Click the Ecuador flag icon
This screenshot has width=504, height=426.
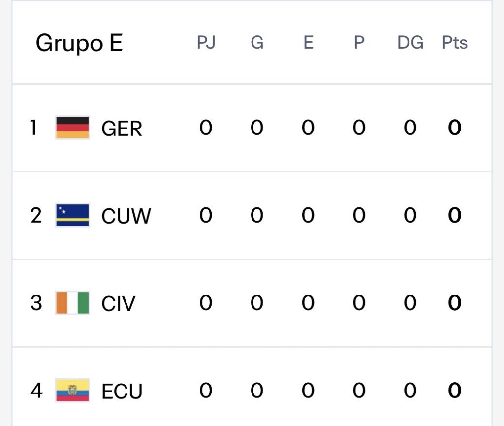click(x=72, y=391)
